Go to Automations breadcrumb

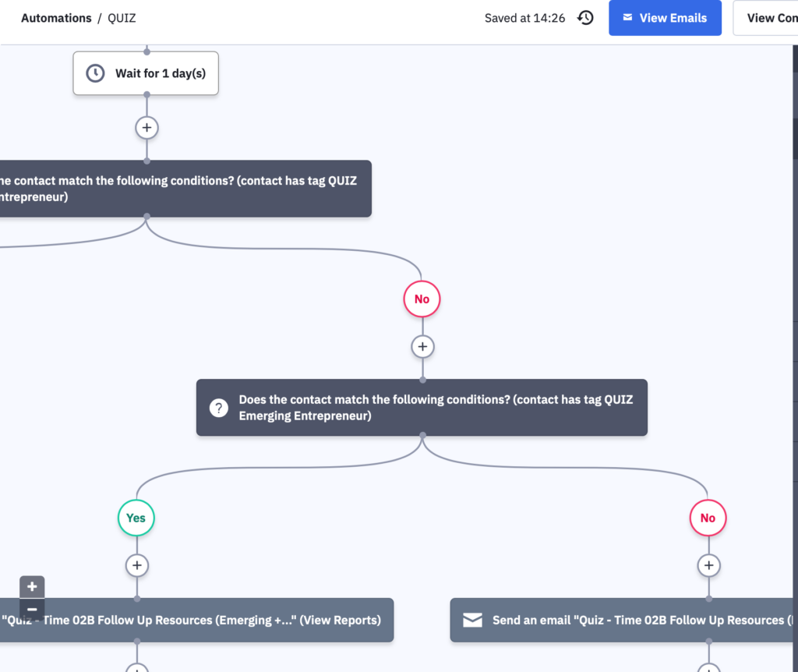(56, 18)
